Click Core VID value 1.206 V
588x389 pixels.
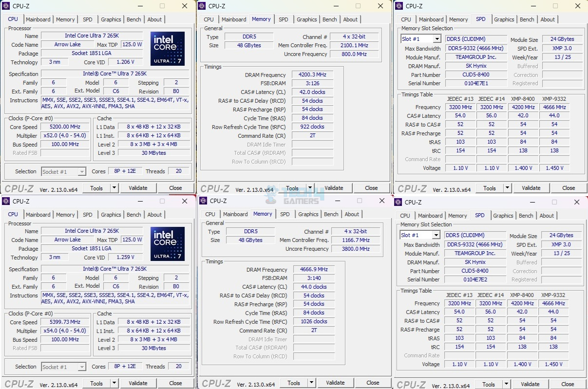[126, 62]
